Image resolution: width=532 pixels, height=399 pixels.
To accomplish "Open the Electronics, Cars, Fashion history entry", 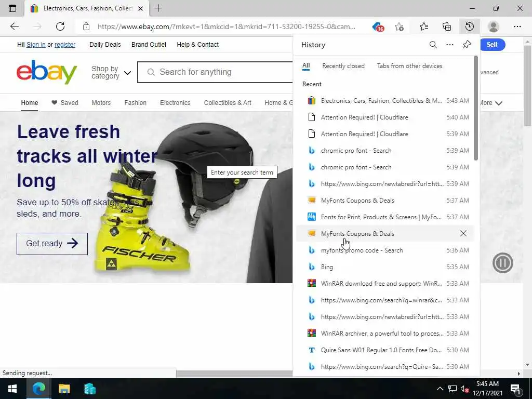I will click(x=385, y=100).
